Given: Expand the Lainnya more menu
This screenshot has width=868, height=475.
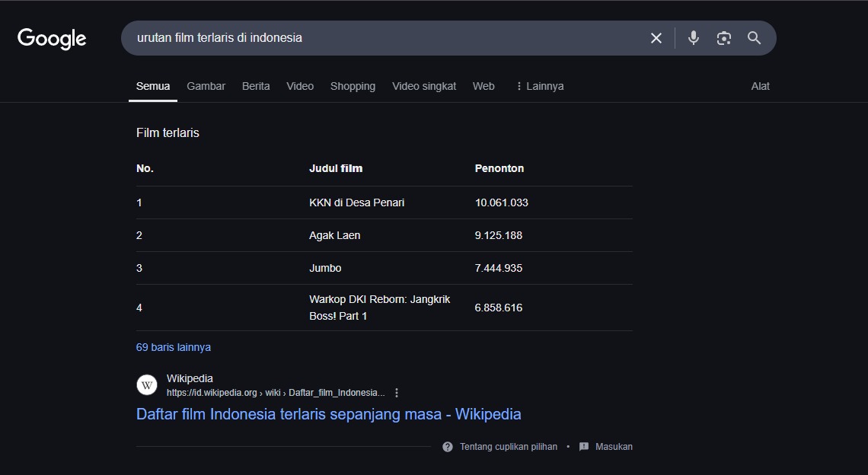Looking at the screenshot, I should (540, 86).
